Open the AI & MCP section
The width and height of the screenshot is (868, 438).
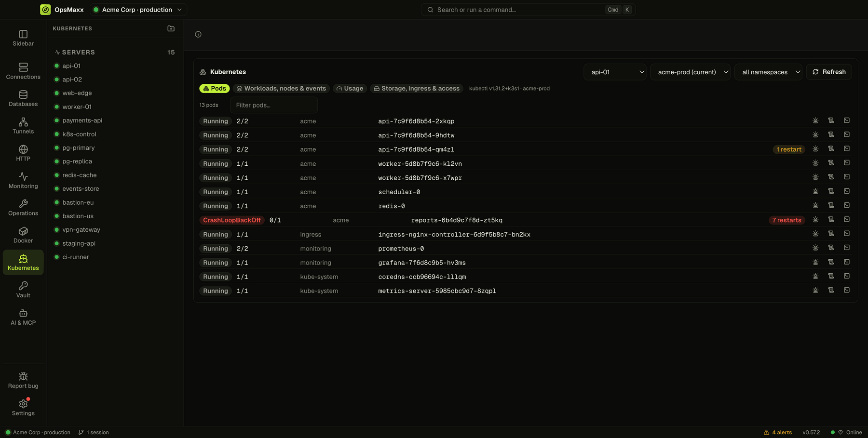pos(23,317)
